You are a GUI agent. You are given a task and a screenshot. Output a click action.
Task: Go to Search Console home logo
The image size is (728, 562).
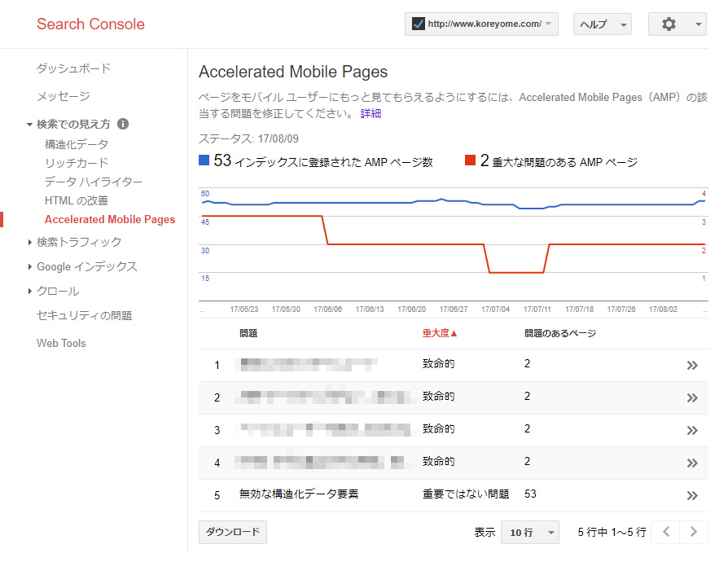(x=90, y=24)
